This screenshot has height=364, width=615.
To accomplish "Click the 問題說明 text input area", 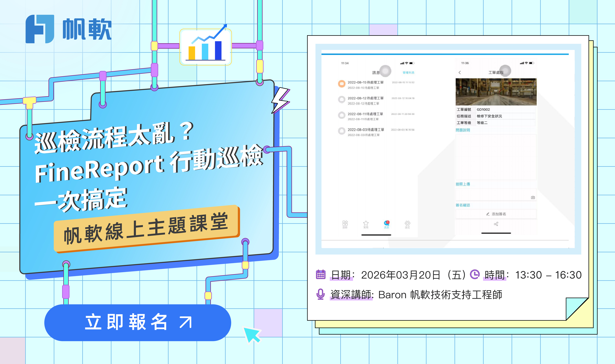I will pyautogui.click(x=496, y=157).
